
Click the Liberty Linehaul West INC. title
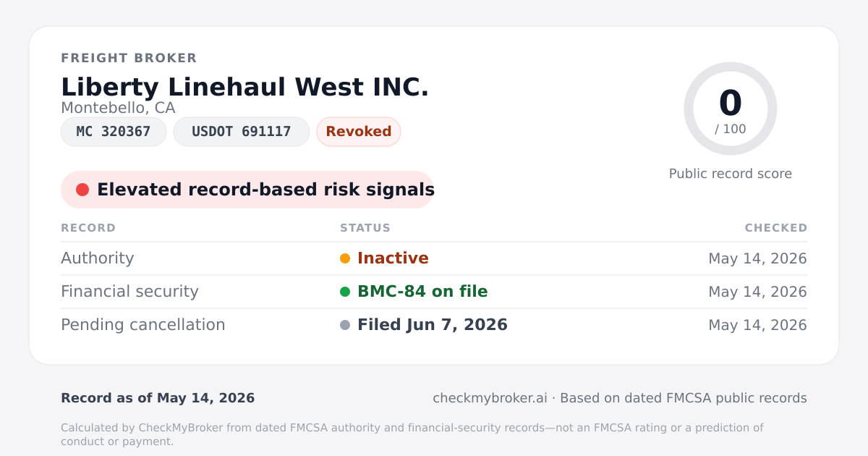pos(245,87)
